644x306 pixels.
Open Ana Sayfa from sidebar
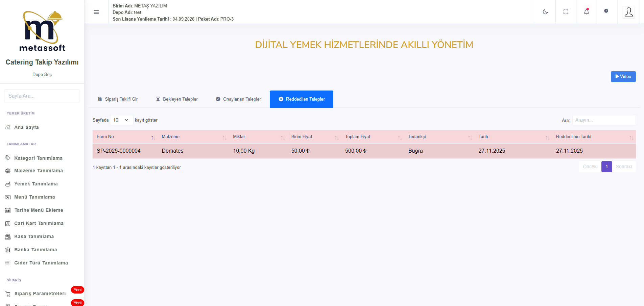point(26,127)
